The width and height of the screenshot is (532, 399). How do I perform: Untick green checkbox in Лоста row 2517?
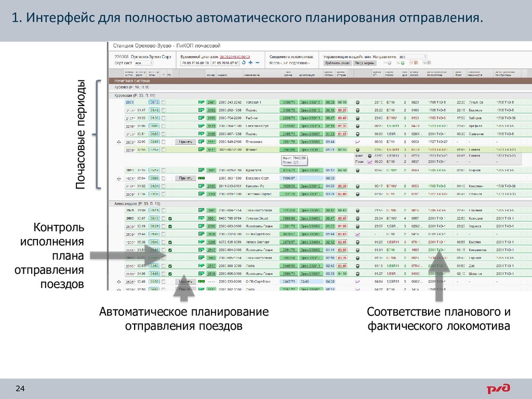(x=170, y=266)
